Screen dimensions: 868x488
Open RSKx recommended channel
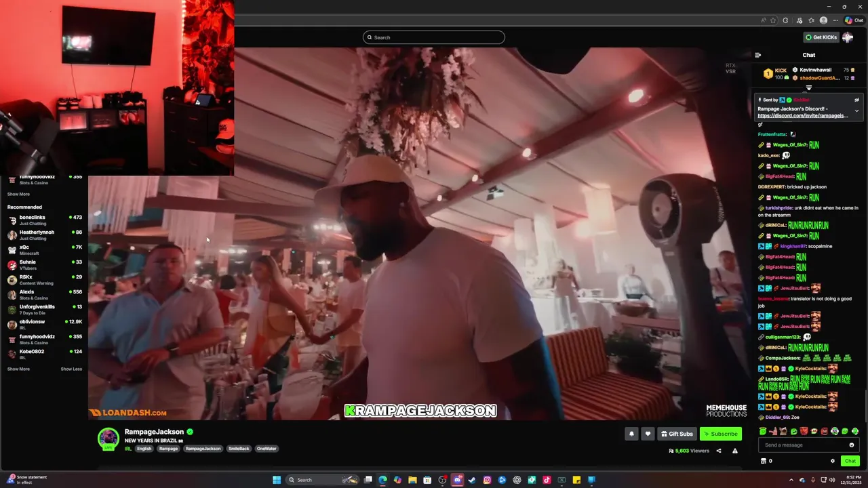click(x=44, y=279)
